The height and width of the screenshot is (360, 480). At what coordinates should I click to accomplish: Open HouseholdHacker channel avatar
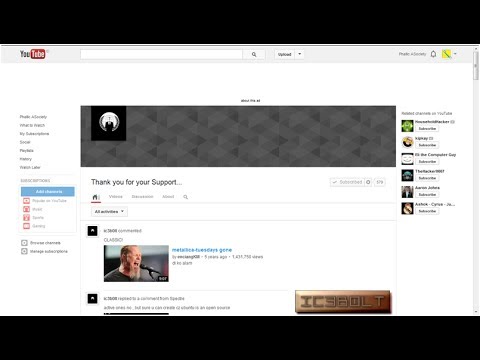tap(407, 126)
